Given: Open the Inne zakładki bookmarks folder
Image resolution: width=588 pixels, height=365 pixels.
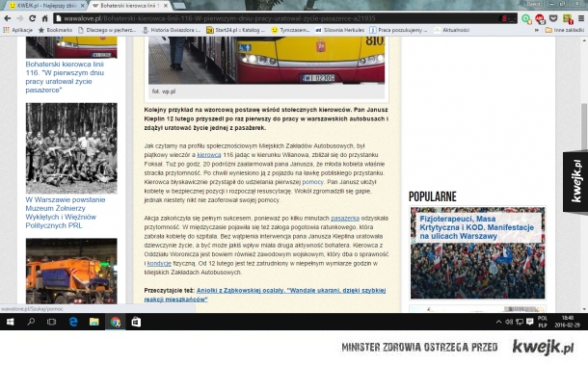Looking at the screenshot, I should 565,30.
